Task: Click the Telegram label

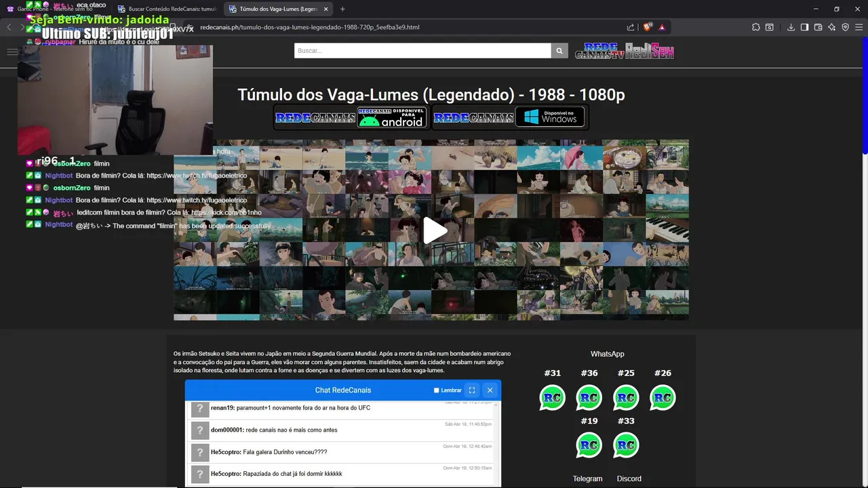Action: (587, 479)
